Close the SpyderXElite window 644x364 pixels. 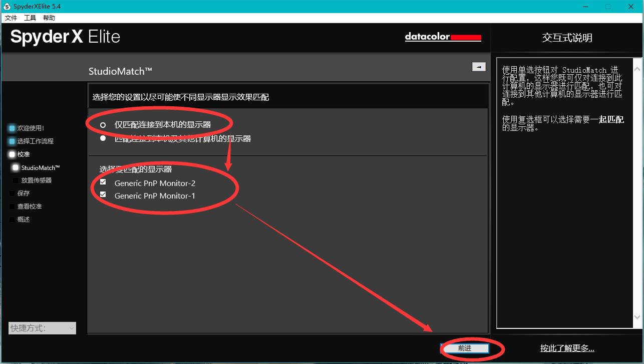[632, 7]
